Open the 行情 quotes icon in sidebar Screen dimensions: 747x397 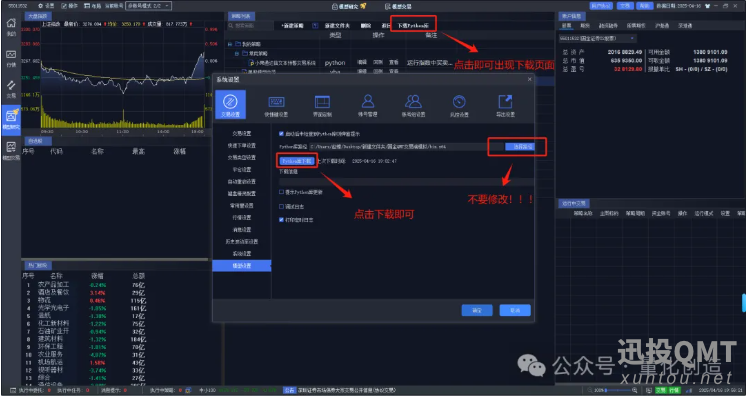click(x=11, y=58)
